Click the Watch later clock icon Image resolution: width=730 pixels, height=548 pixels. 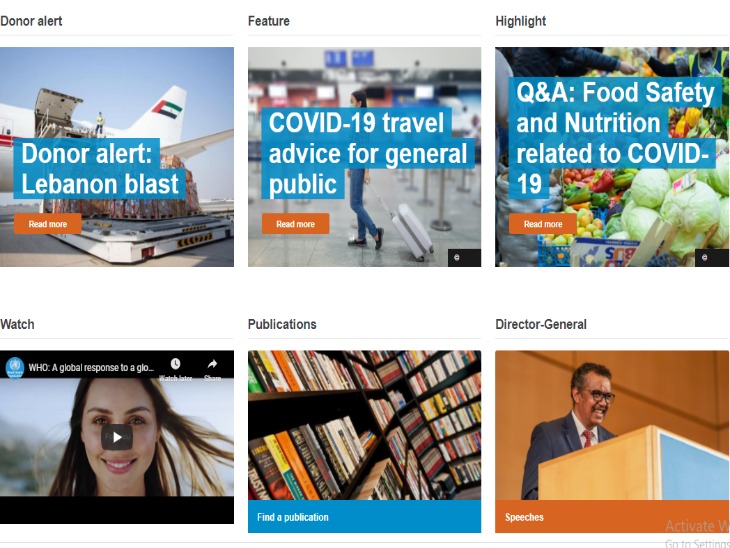coord(175,364)
